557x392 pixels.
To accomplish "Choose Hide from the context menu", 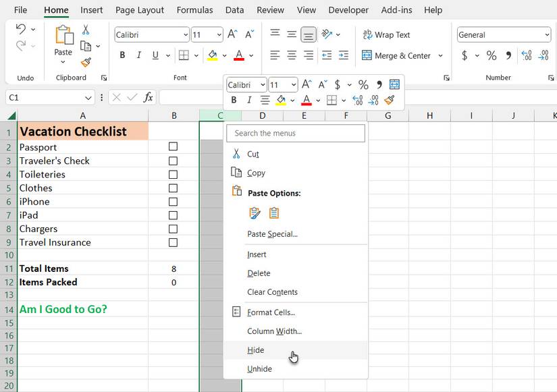I will click(296, 350).
